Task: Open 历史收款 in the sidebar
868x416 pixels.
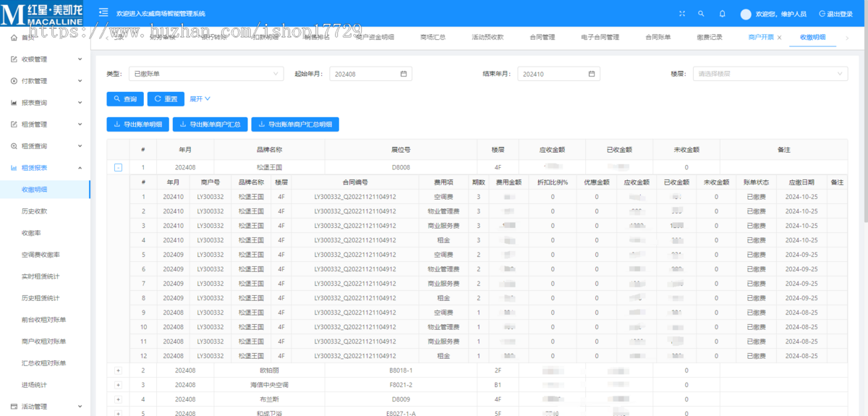Action: pos(35,211)
